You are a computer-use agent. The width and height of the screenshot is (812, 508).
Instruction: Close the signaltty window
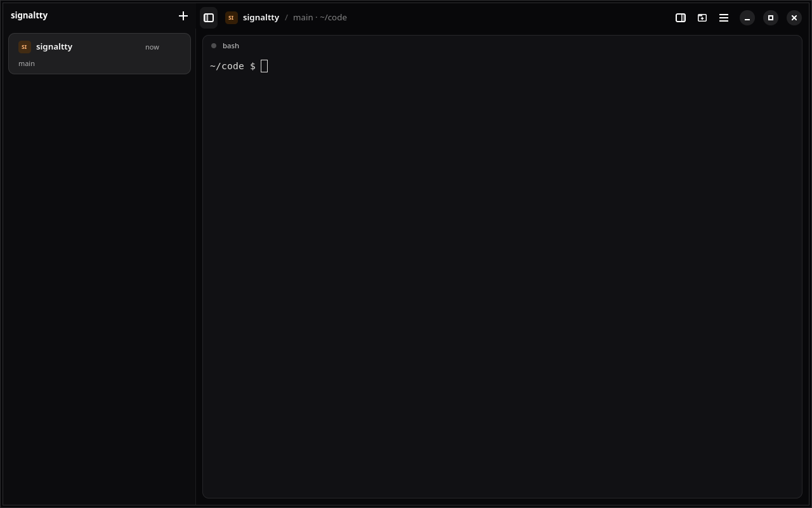(794, 18)
